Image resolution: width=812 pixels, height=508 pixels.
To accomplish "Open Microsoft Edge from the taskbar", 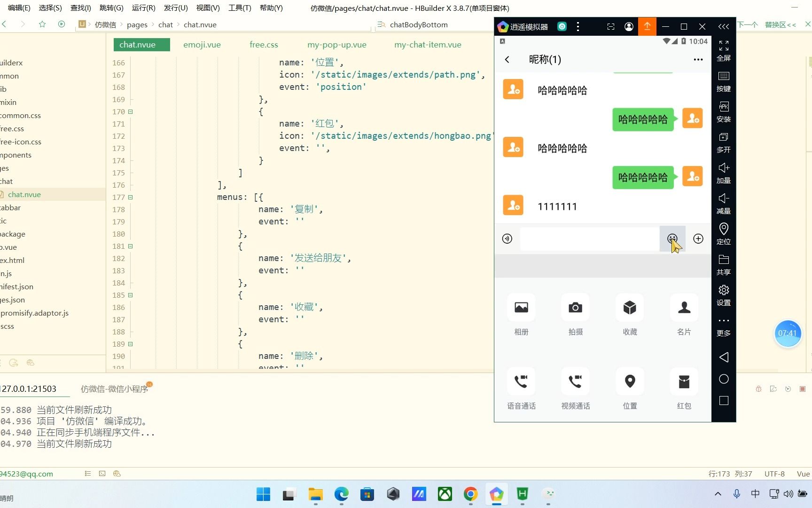I will coord(341,494).
